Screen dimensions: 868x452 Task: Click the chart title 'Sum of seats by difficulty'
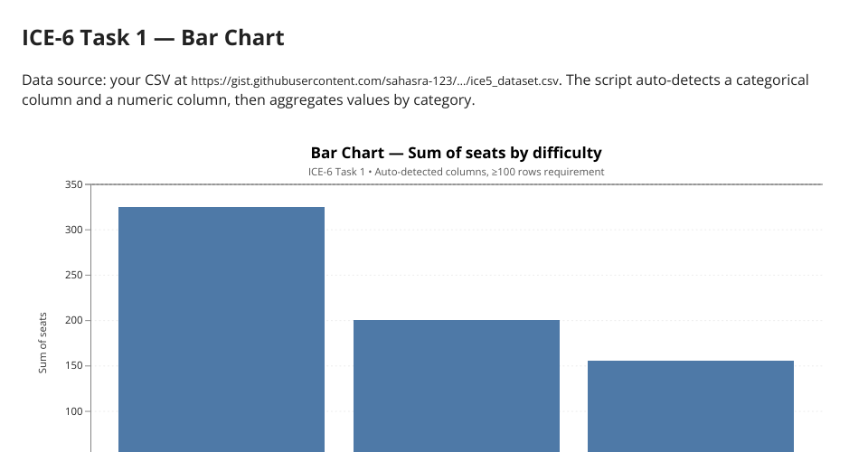pyautogui.click(x=456, y=153)
